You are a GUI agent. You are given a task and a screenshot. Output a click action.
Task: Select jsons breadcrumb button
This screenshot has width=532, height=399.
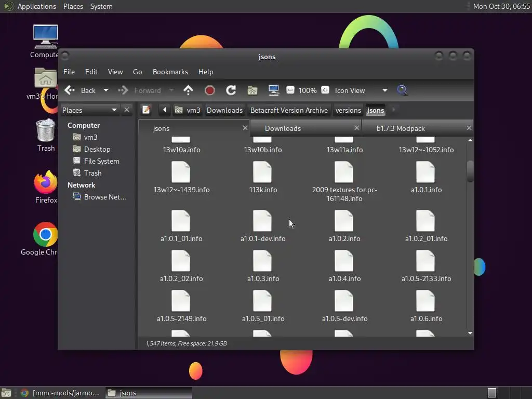376,110
